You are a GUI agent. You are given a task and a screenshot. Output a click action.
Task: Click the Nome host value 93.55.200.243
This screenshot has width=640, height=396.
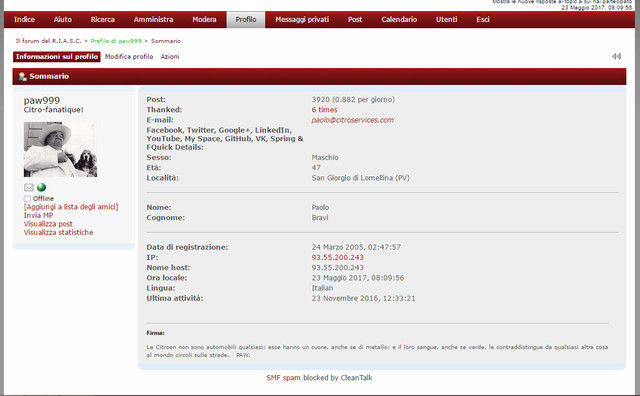pyautogui.click(x=338, y=268)
